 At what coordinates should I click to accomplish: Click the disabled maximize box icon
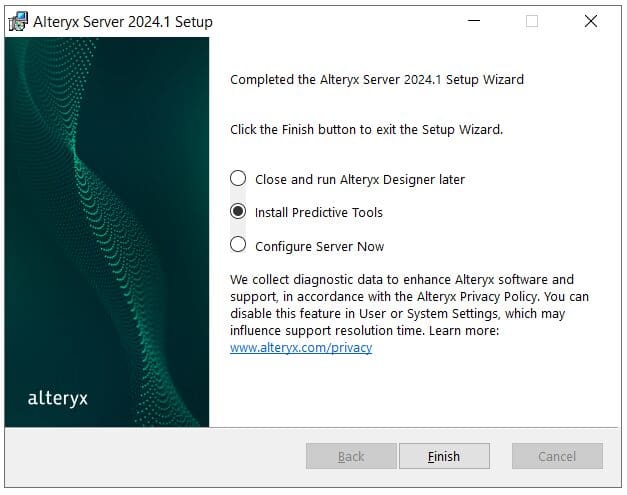531,21
